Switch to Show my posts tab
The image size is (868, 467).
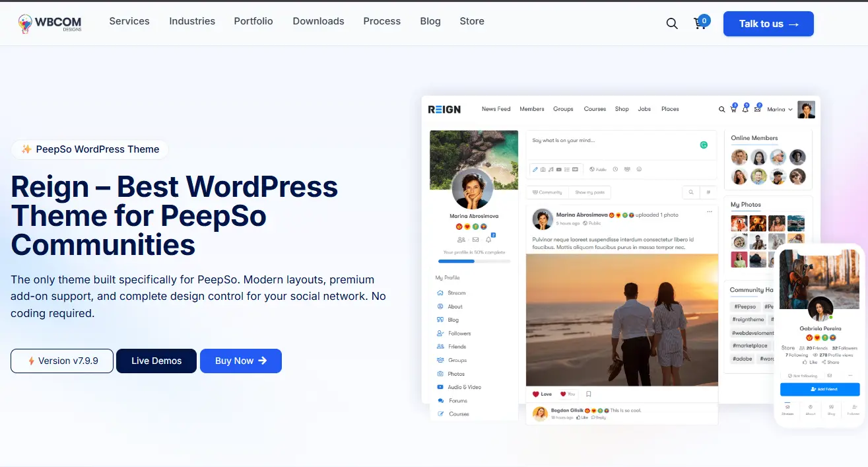click(589, 192)
